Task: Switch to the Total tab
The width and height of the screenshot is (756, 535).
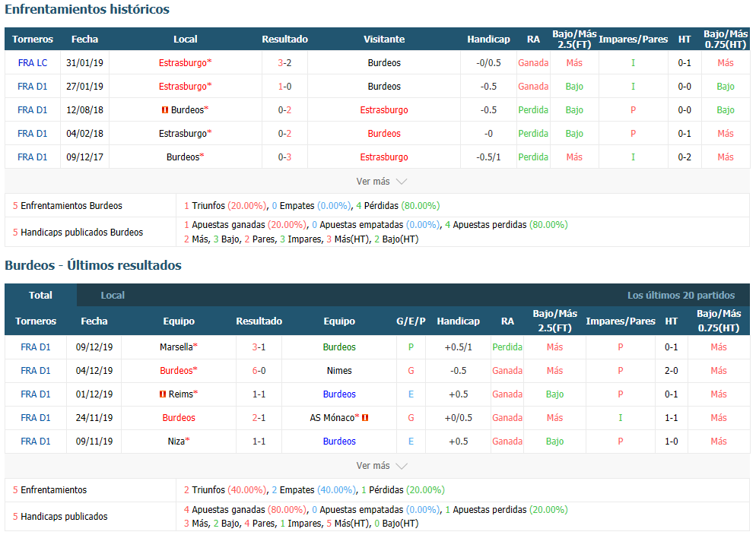Action: [x=40, y=295]
